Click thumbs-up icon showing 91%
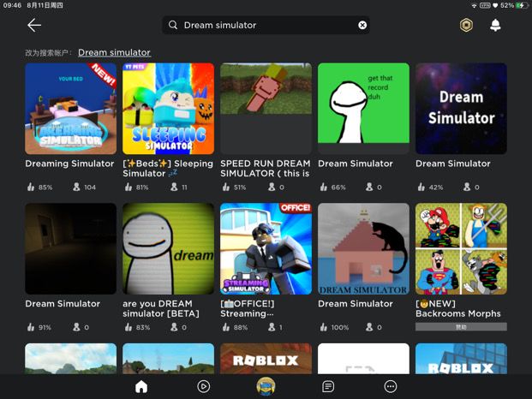532x399 pixels. (31, 327)
